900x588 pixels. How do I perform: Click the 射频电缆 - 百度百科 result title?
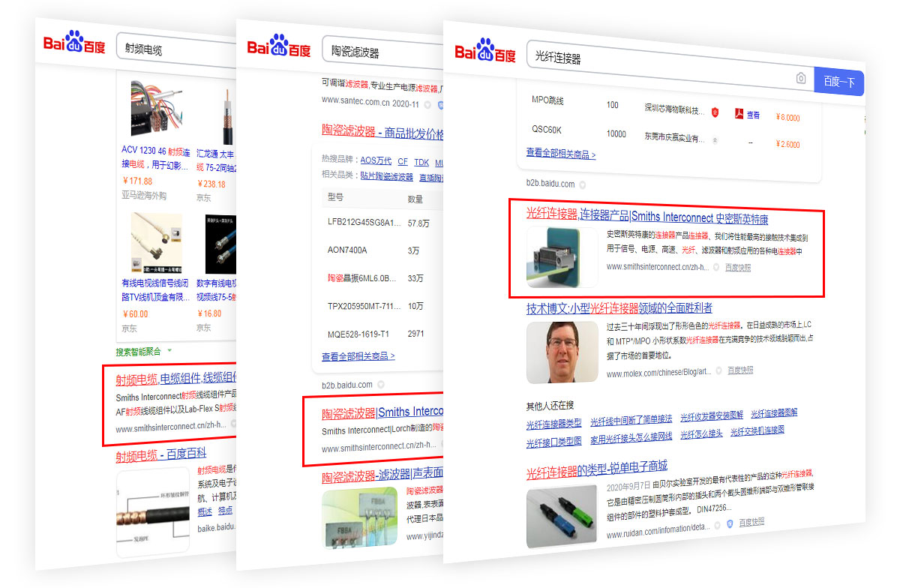[160, 454]
